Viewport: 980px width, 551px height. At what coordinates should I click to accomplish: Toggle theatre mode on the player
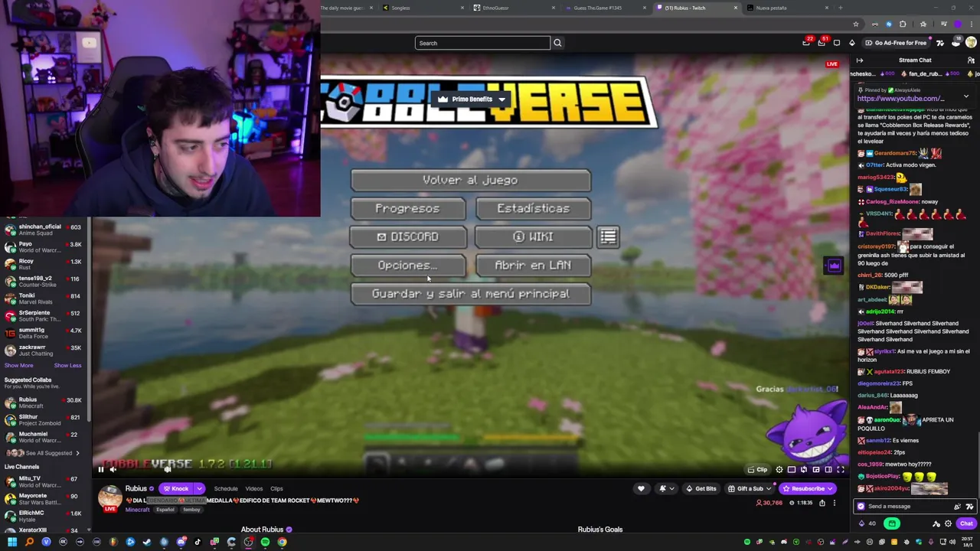828,469
